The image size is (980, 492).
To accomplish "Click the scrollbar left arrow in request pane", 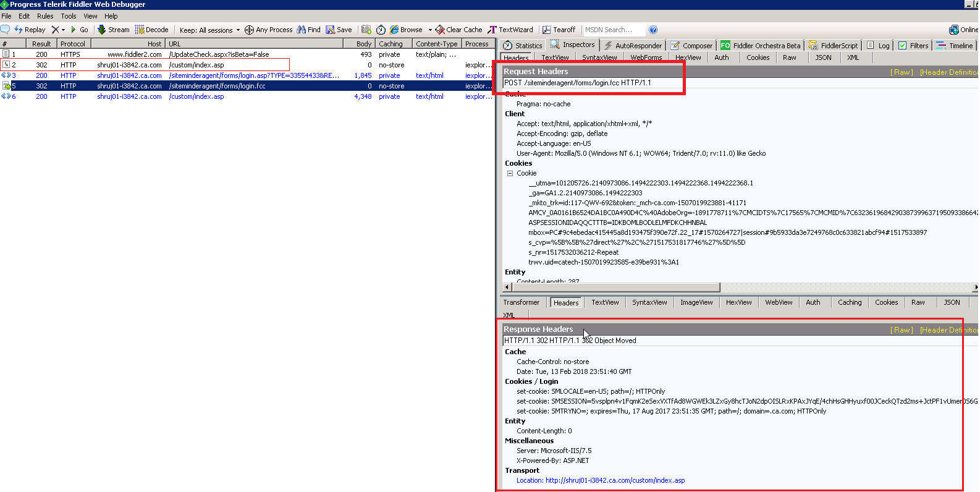I will pos(508,287).
